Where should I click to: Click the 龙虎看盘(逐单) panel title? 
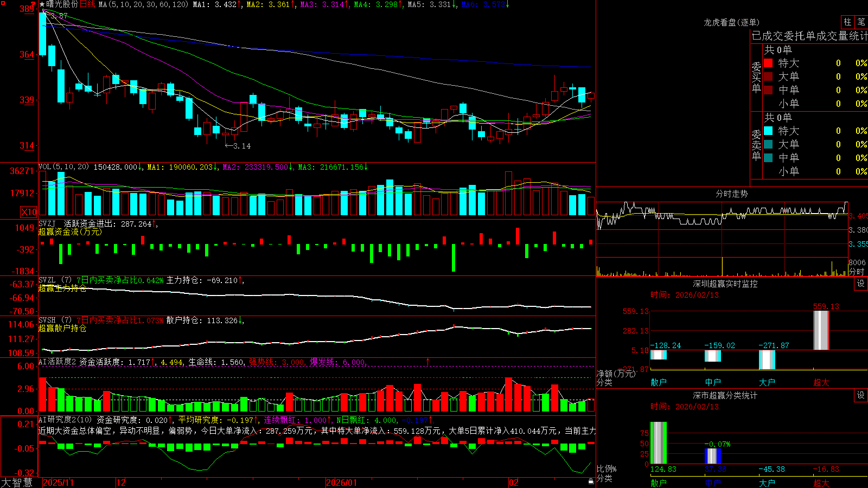(732, 22)
